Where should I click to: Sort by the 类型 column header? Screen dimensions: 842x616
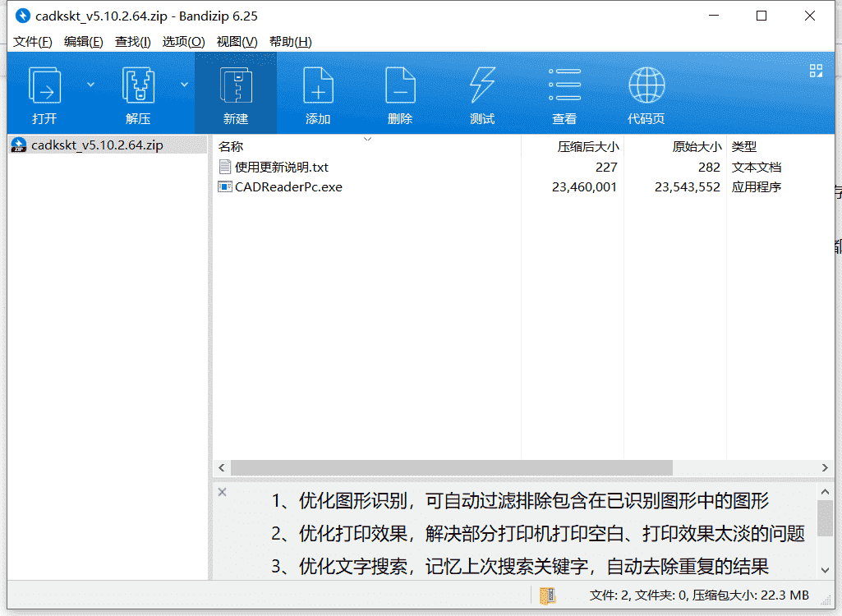[x=743, y=147]
